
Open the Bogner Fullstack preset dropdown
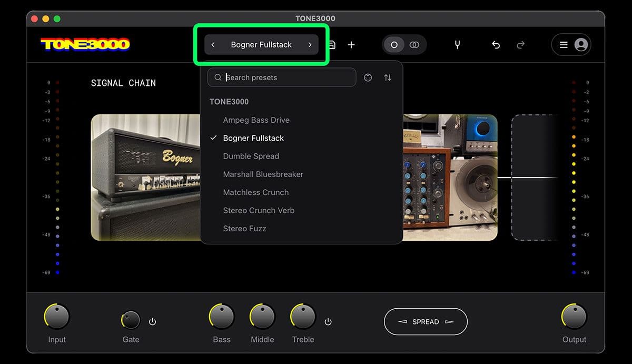261,45
